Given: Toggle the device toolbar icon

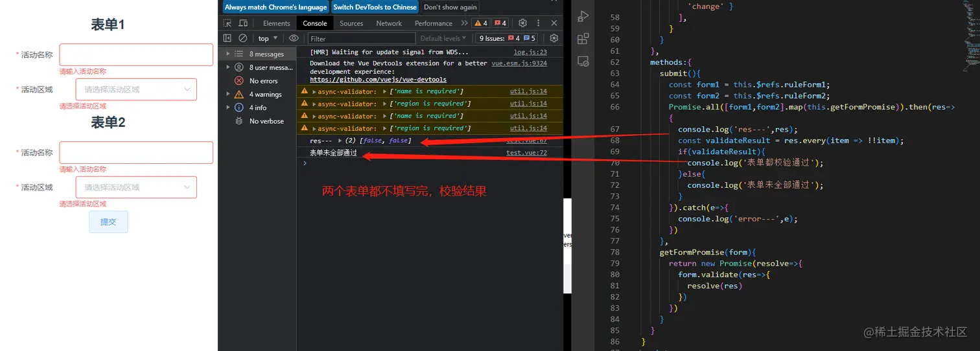Looking at the screenshot, I should point(243,23).
